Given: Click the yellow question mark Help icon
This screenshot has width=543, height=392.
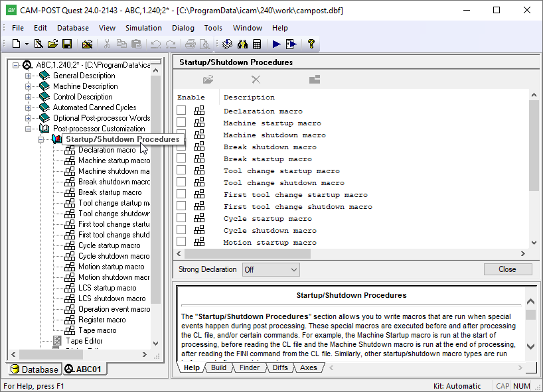Looking at the screenshot, I should (311, 44).
